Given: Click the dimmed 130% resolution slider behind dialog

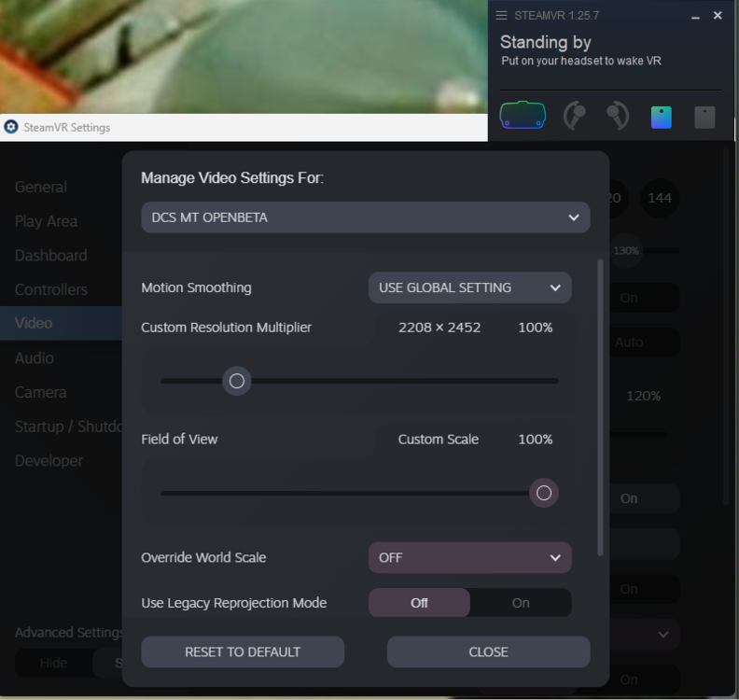Looking at the screenshot, I should (x=626, y=251).
